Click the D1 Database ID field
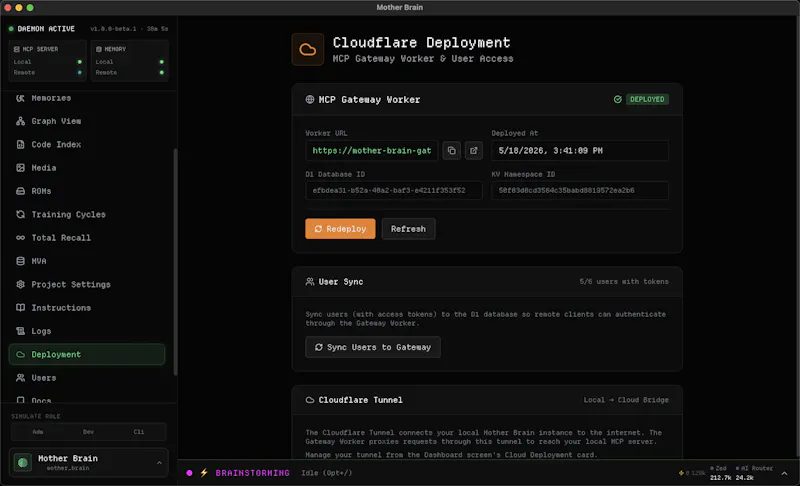This screenshot has height=486, width=800. pos(393,190)
